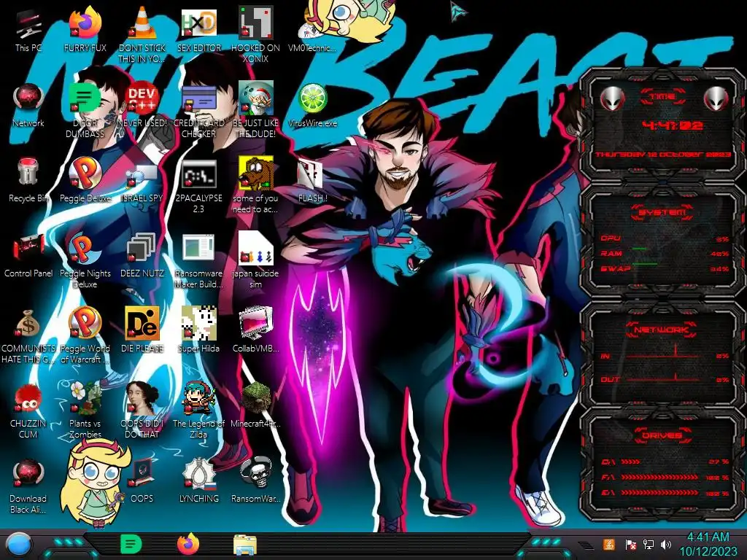Open Action Center flag in system tray

tap(630, 544)
